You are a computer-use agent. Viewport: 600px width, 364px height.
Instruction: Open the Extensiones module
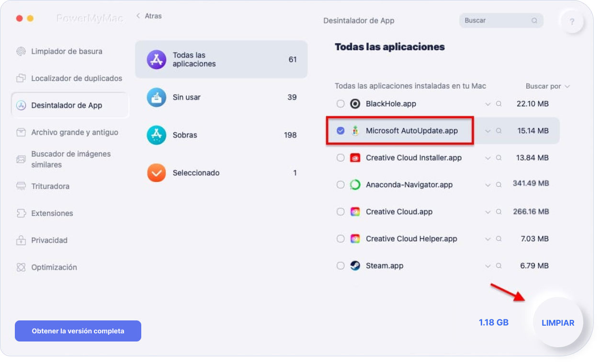(x=52, y=213)
